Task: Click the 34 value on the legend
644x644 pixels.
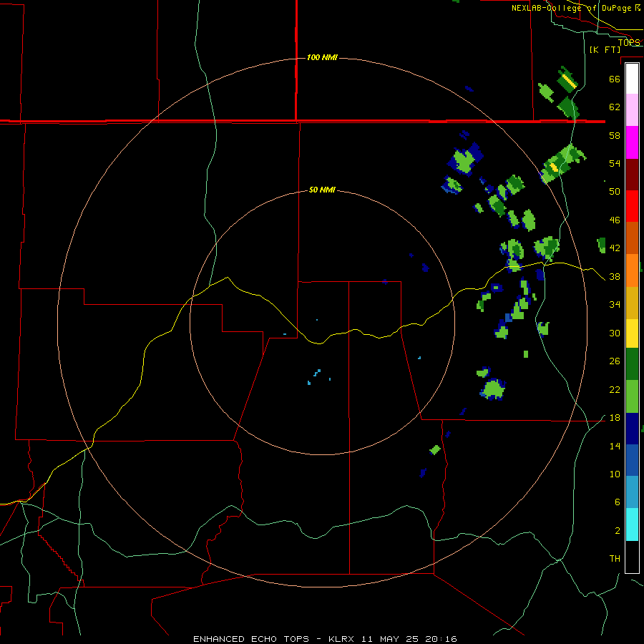Action: pos(615,305)
